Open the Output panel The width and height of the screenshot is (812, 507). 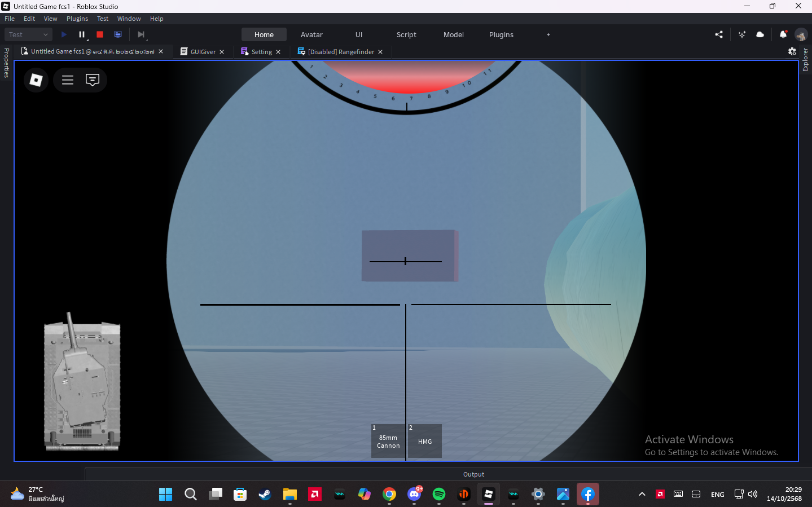474,474
